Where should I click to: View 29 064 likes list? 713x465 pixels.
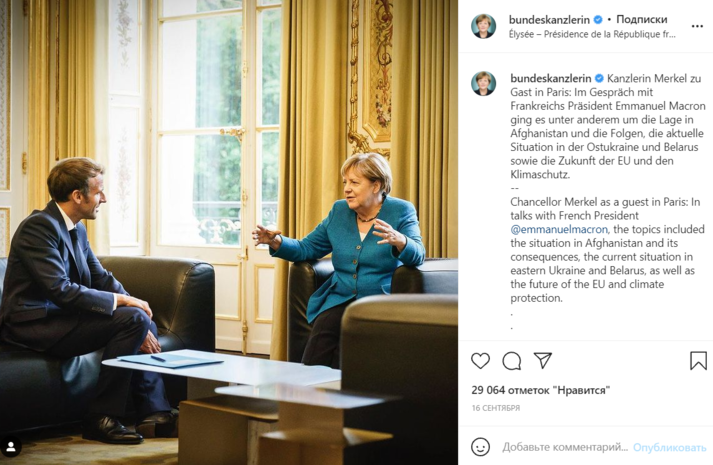541,390
